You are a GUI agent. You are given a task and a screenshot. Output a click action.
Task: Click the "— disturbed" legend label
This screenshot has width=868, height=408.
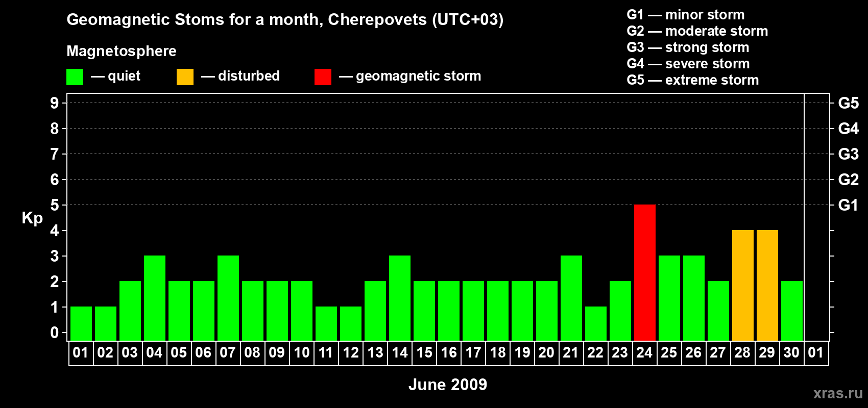click(240, 76)
